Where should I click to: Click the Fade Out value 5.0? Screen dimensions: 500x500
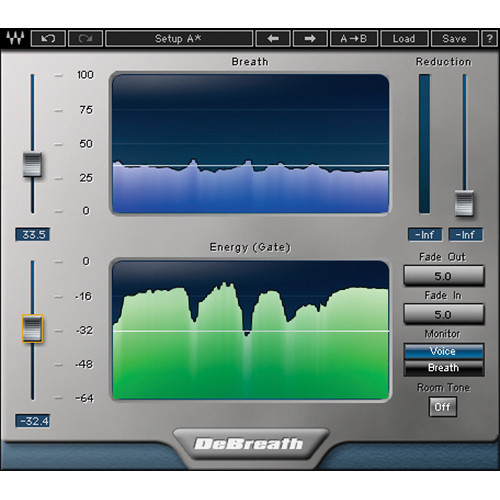pos(444,276)
